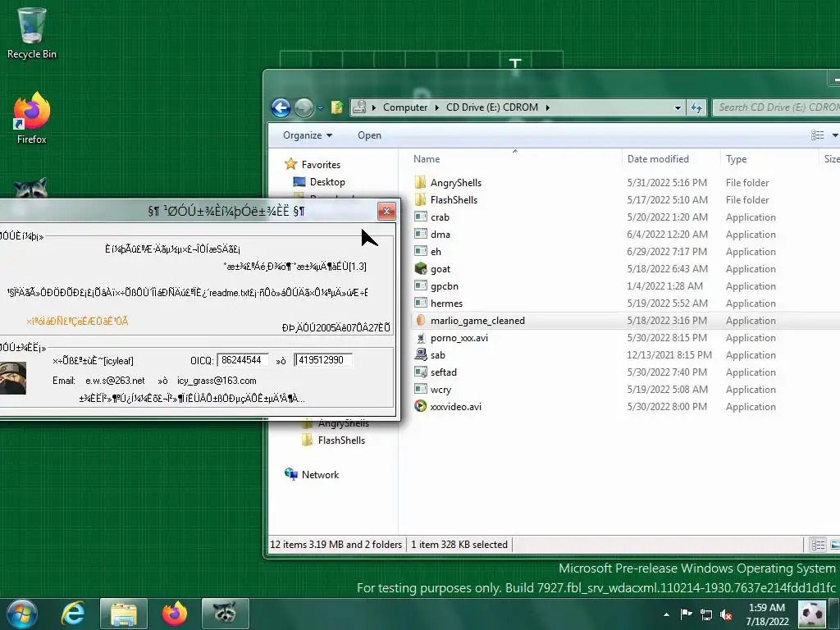Select the xxxvideo.avi file icon
The width and height of the screenshot is (840, 630).
(421, 407)
